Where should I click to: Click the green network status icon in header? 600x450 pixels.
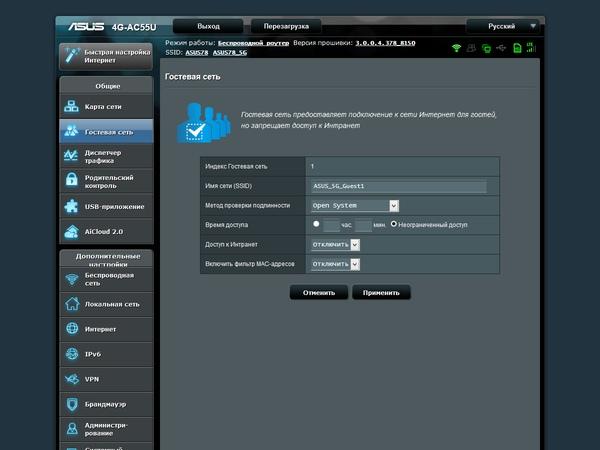coord(486,48)
